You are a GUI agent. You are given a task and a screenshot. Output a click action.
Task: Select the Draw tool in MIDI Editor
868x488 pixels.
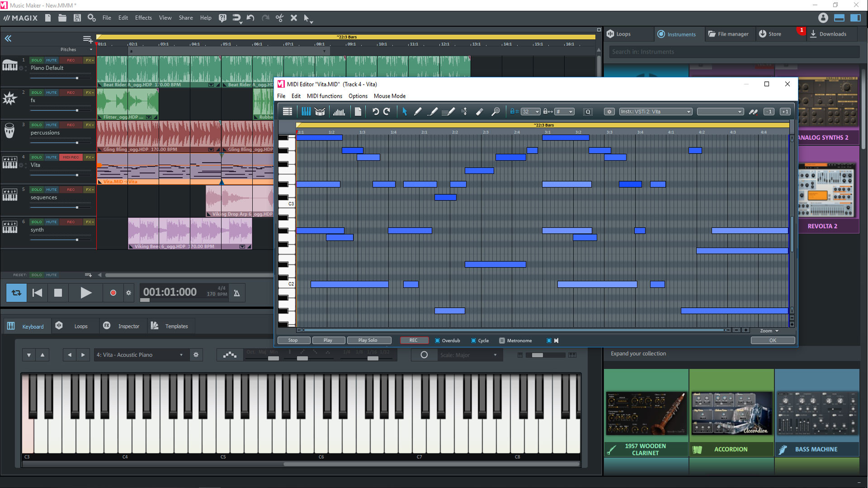[x=419, y=112]
